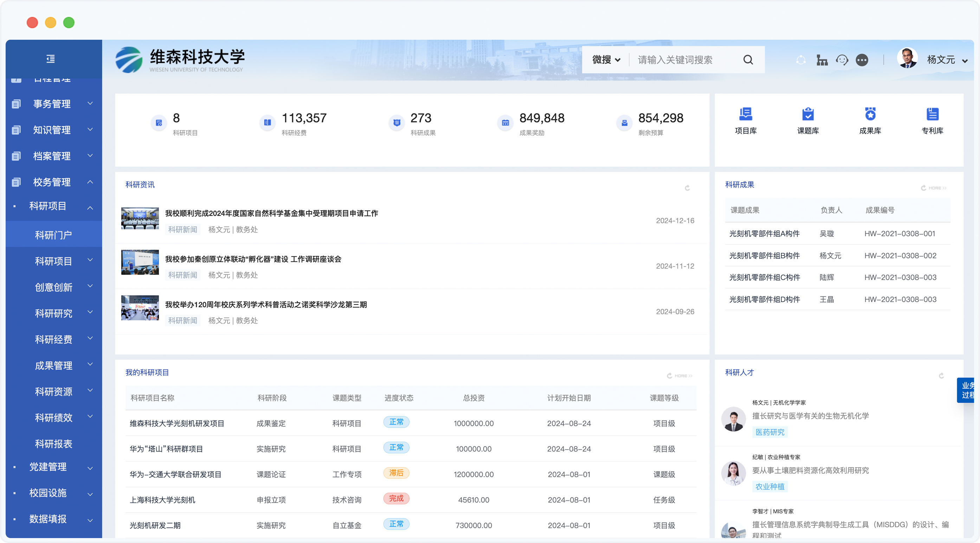The height and width of the screenshot is (543, 980).
Task: Select project row 华为"塔山"科研群项目
Action: coord(411,449)
